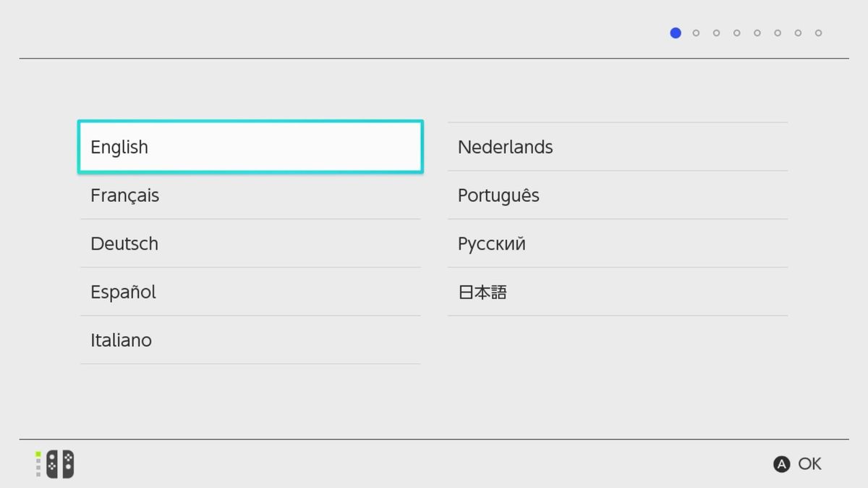The image size is (868, 488).
Task: Click the second setup progress dot
Action: (696, 33)
